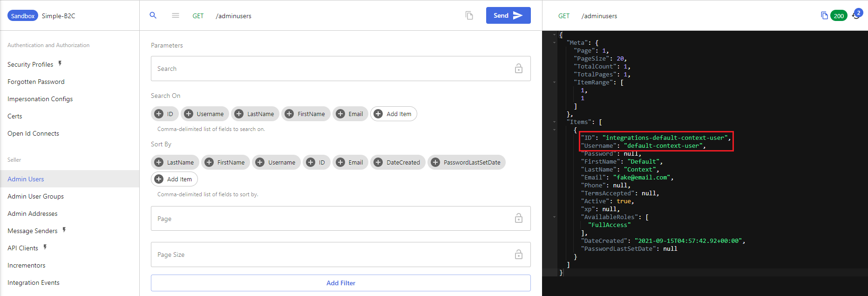Image resolution: width=868 pixels, height=296 pixels.
Task: Open Admin Addresses in the sidebar
Action: point(33,213)
